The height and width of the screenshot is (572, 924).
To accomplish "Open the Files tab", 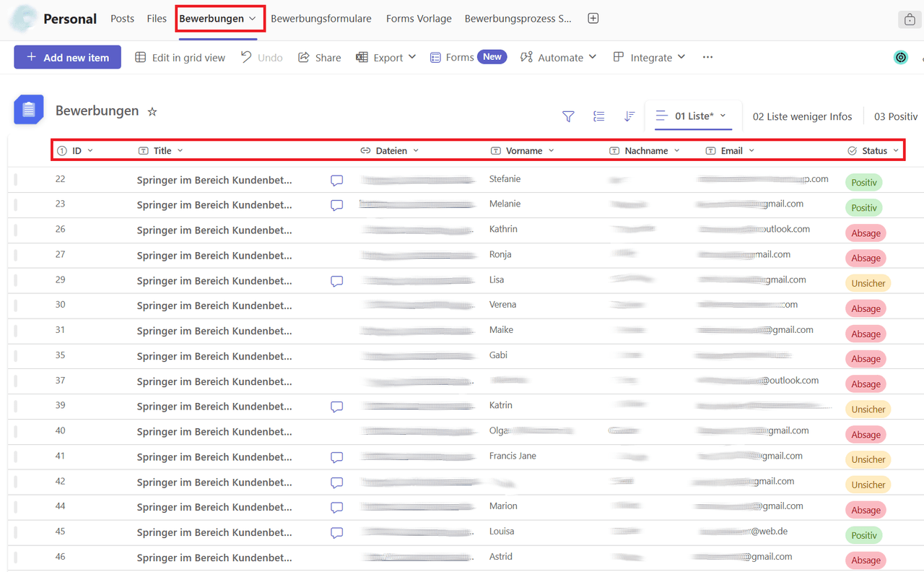I will pos(157,19).
